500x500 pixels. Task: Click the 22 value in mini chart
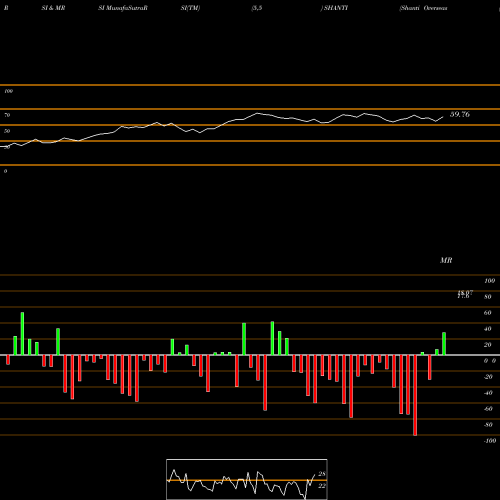[x=322, y=486]
